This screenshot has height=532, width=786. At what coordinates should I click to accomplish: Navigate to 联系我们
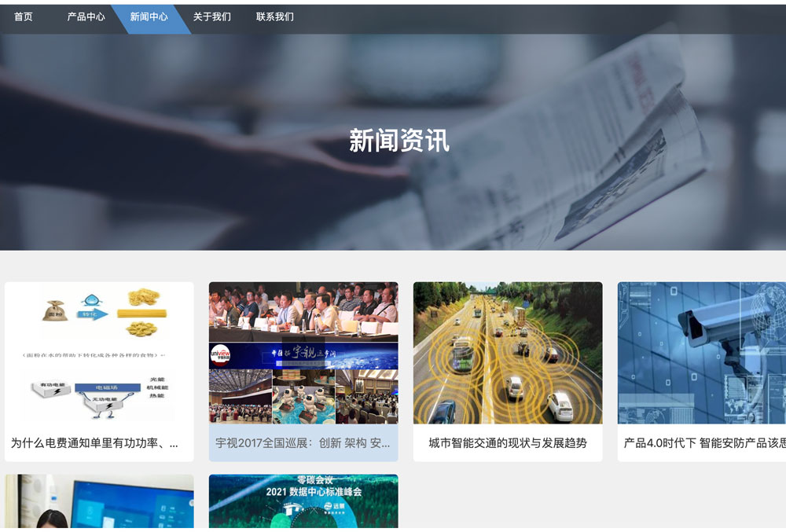click(275, 17)
